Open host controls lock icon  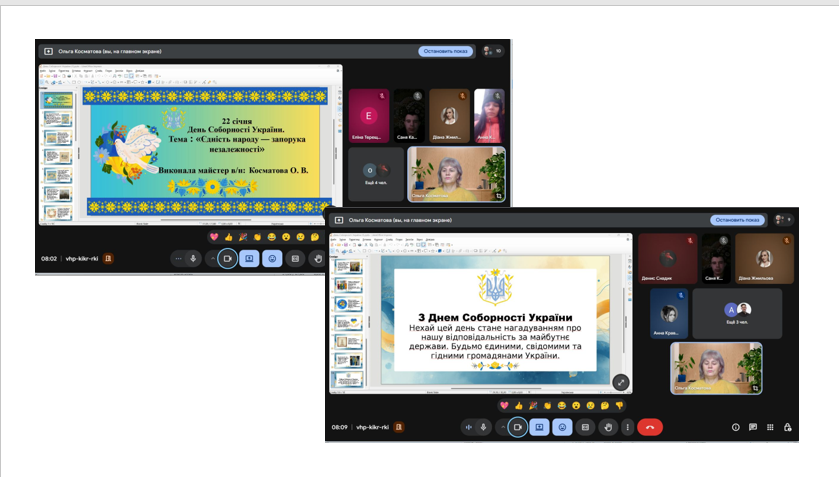[789, 427]
